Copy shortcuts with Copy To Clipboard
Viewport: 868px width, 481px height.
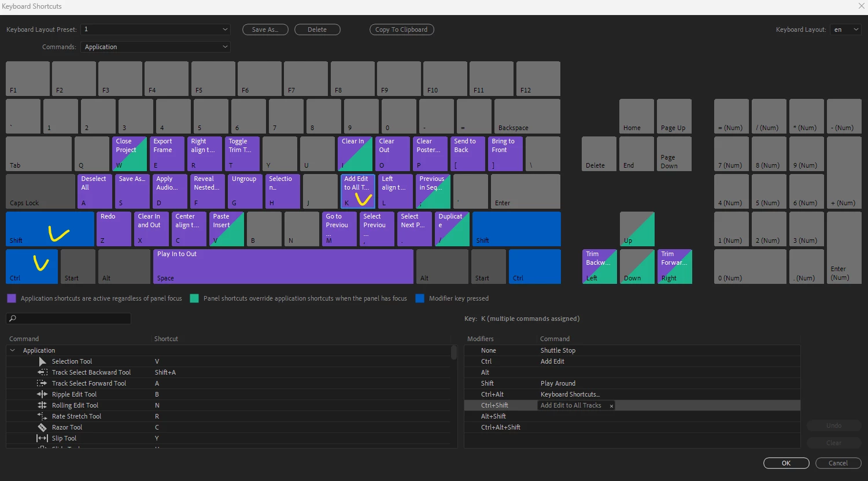pos(401,29)
